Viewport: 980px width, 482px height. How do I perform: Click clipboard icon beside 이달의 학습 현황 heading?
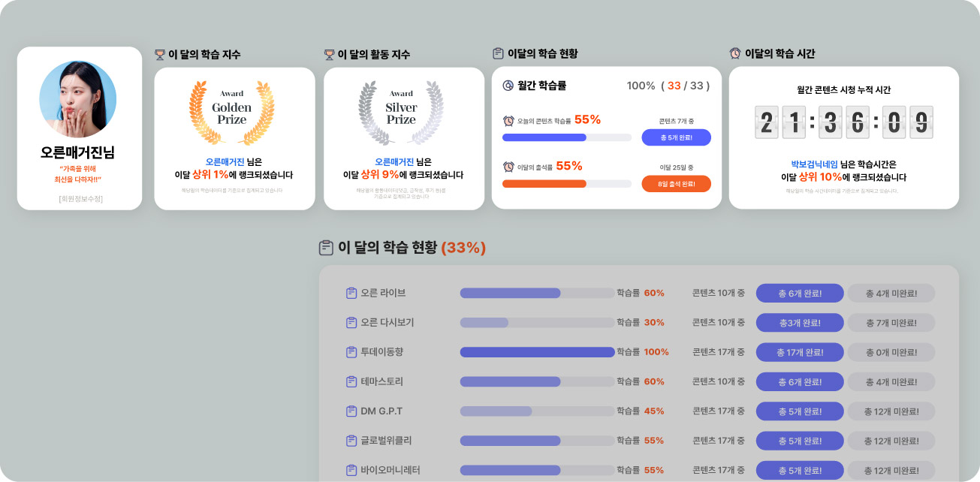498,53
